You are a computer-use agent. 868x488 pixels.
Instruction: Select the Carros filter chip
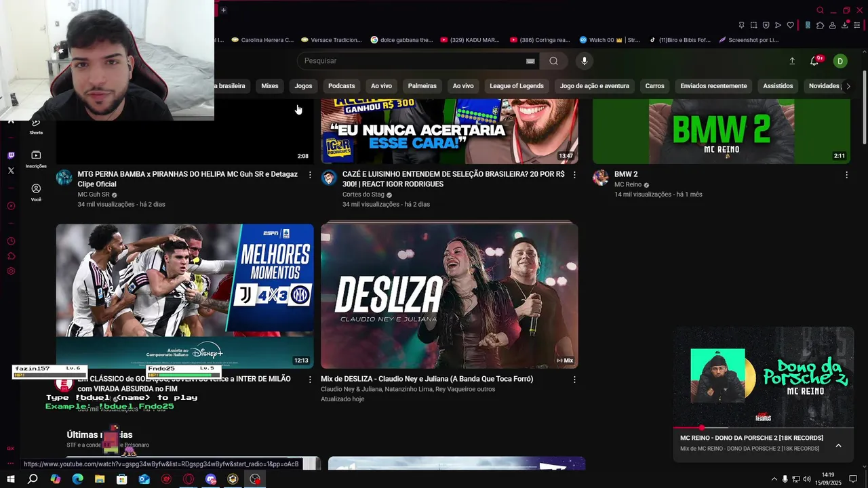pyautogui.click(x=654, y=86)
